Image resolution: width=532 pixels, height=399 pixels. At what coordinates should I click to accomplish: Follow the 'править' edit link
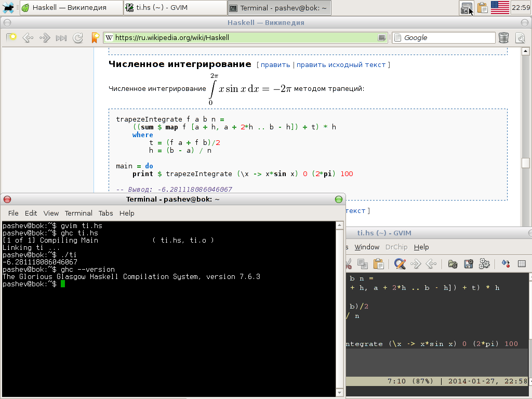pyautogui.click(x=275, y=64)
